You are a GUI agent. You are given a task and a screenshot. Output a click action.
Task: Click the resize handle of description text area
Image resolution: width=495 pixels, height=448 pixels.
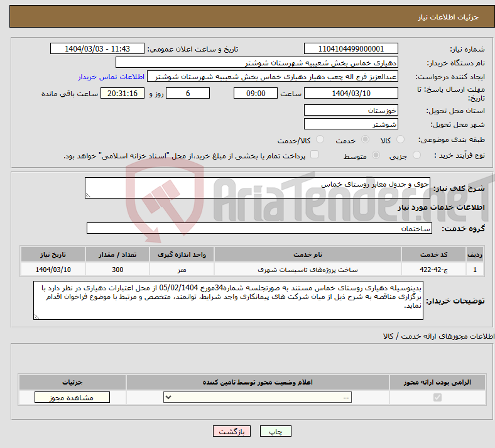[x=88, y=195]
